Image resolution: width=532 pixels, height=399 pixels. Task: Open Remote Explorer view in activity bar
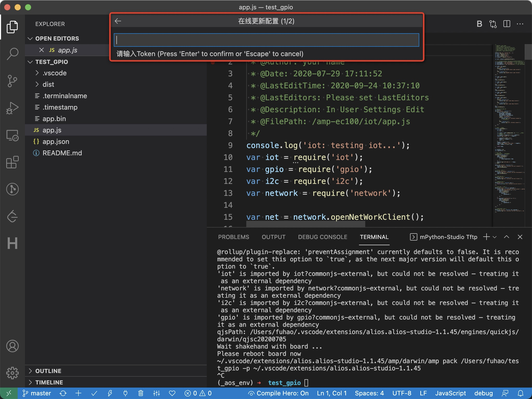tap(12, 135)
